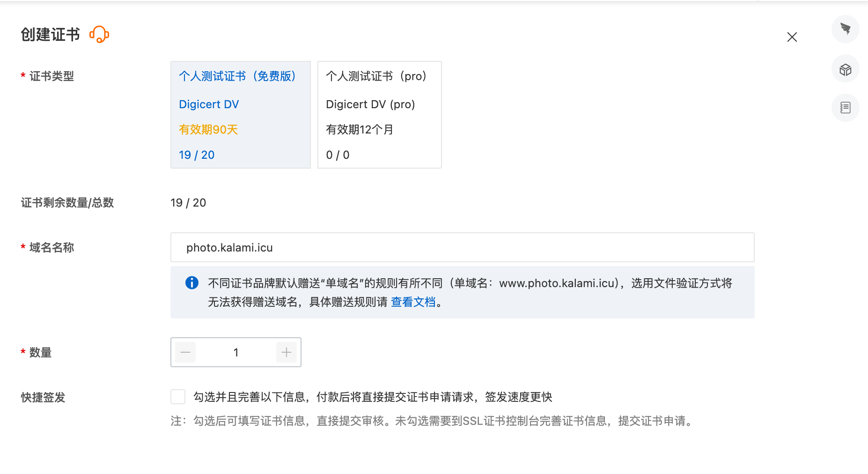The width and height of the screenshot is (868, 474).
Task: Open the 查看文档 documentation link
Action: click(x=413, y=302)
